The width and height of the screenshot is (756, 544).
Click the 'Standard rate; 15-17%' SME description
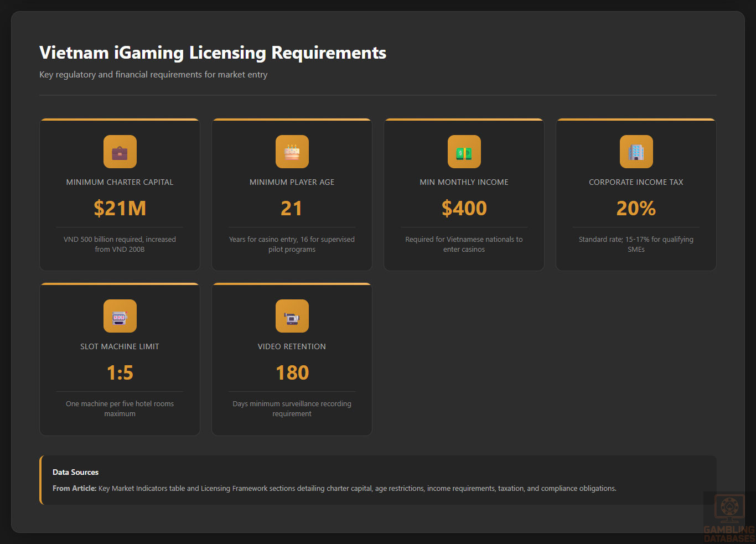click(x=636, y=244)
